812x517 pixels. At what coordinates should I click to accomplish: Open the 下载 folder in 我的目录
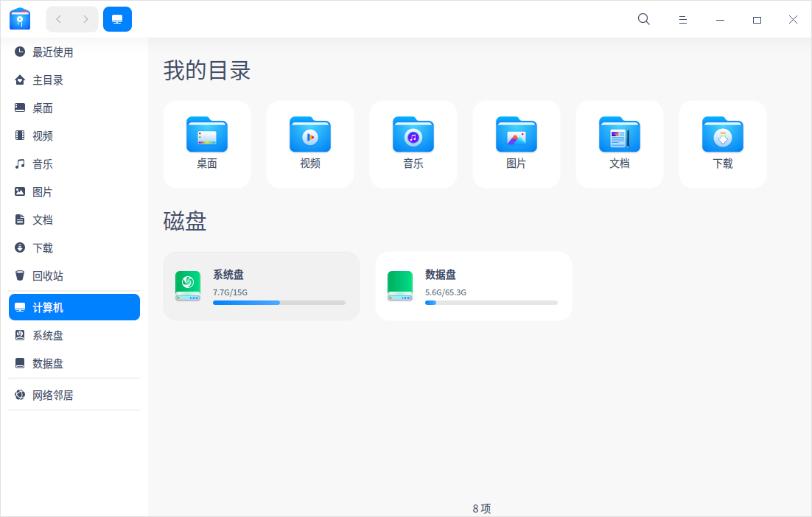click(722, 144)
